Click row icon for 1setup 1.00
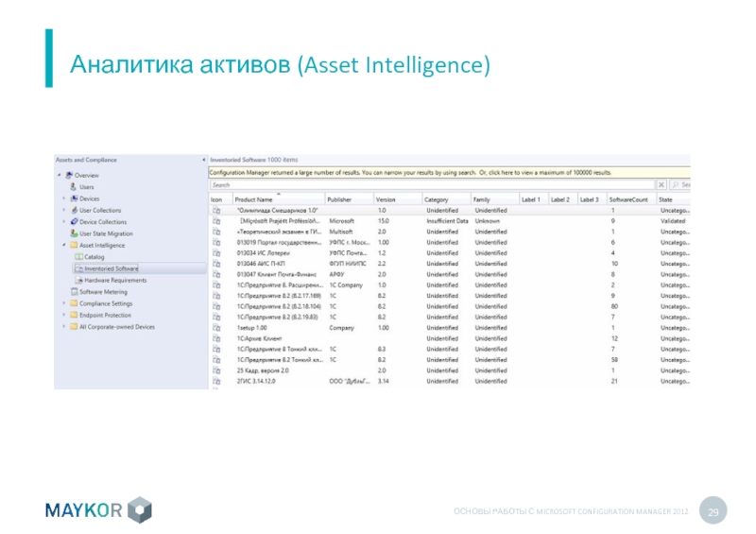Image resolution: width=756 pixels, height=534 pixels. pos(217,328)
